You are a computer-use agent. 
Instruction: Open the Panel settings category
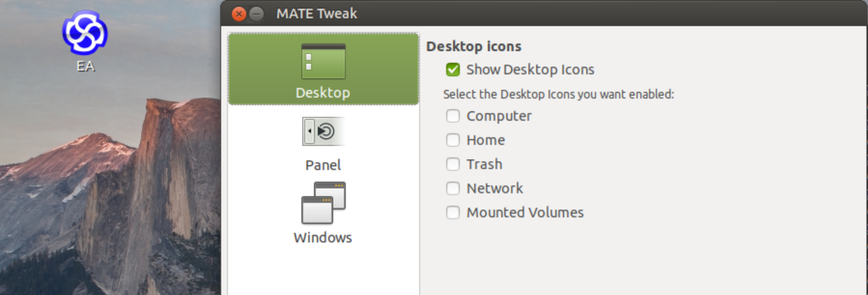(323, 144)
